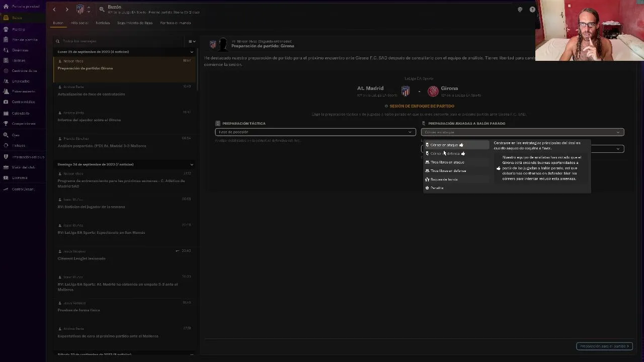Screen dimensions: 644x362
Task: Open the Ojeo scouting sidebar icon
Action: click(x=6, y=135)
